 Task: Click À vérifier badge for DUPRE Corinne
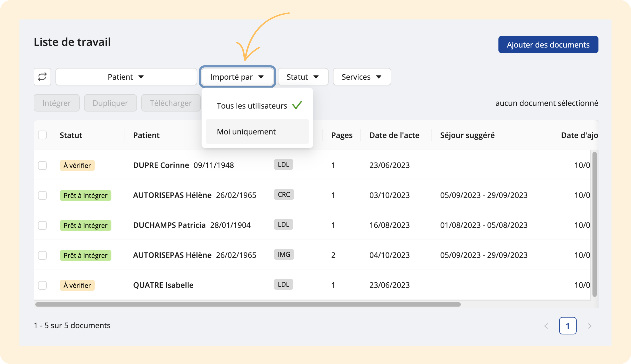click(77, 165)
